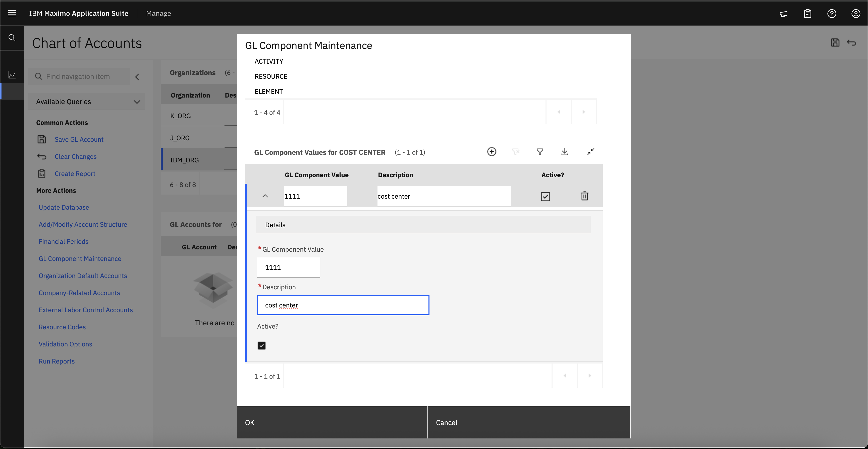
Task: Select the ELEMENT component row
Action: point(420,92)
